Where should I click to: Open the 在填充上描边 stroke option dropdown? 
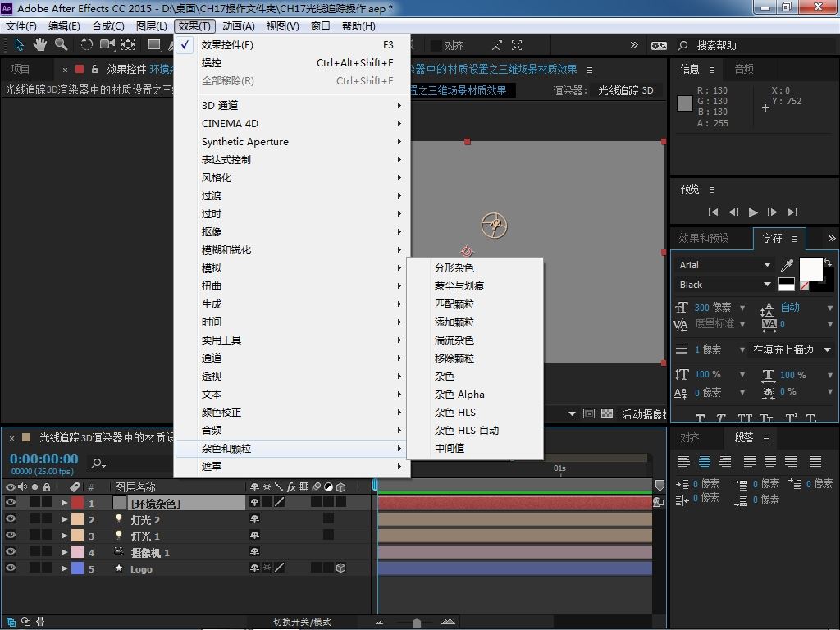click(792, 349)
